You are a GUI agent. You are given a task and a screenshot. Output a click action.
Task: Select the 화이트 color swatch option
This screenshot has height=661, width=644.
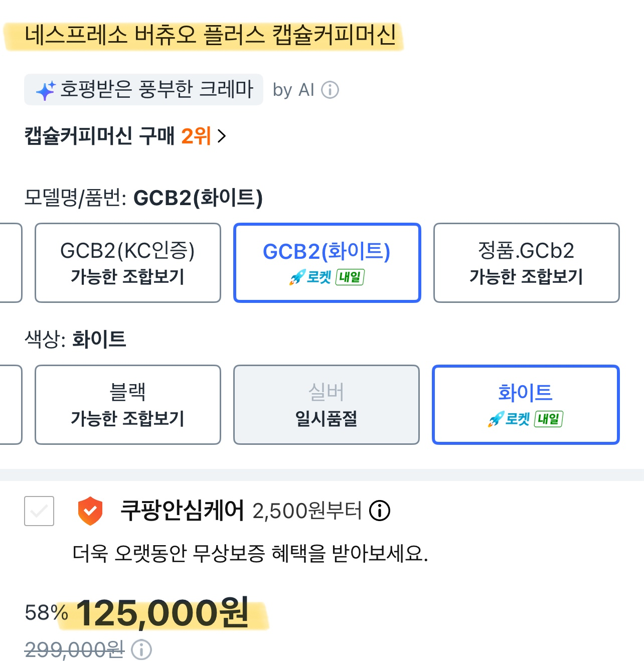pos(525,405)
